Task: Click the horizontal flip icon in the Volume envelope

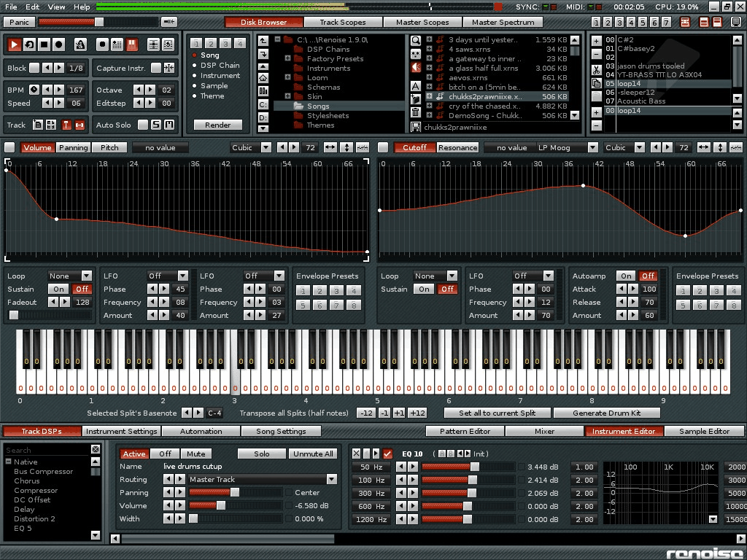Action: 330,147
